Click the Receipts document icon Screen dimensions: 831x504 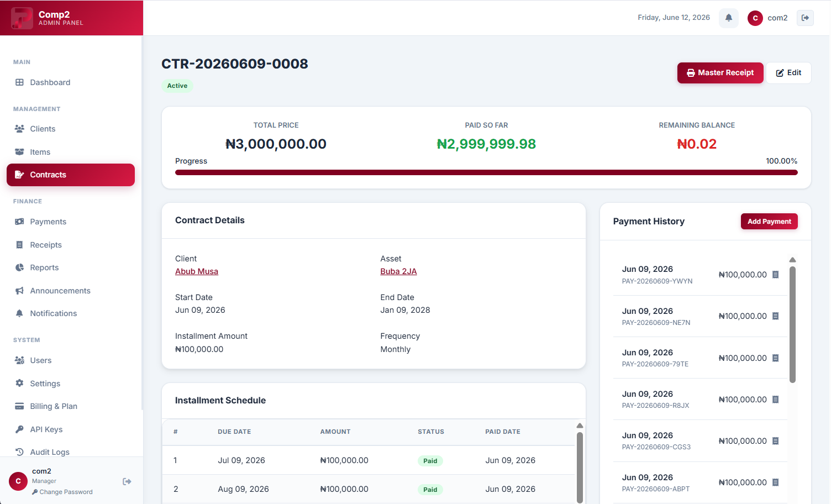click(x=19, y=245)
